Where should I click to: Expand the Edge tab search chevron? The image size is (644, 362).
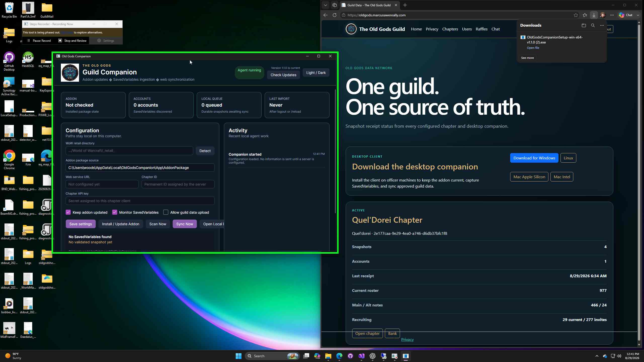pos(326,5)
